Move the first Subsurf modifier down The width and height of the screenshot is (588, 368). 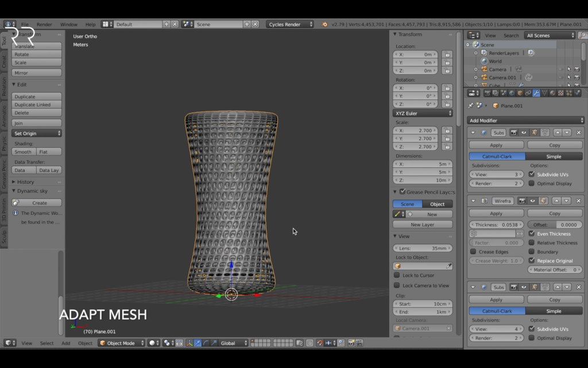pos(567,133)
